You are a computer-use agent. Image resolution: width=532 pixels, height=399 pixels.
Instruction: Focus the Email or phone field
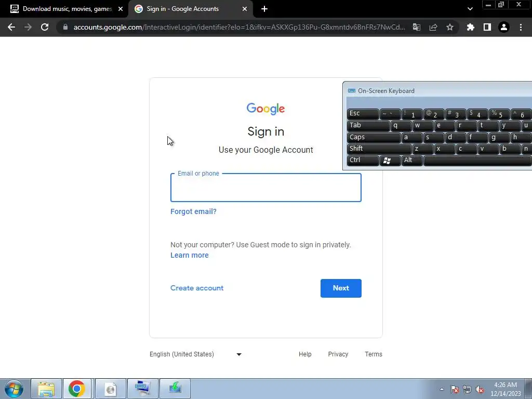point(265,188)
